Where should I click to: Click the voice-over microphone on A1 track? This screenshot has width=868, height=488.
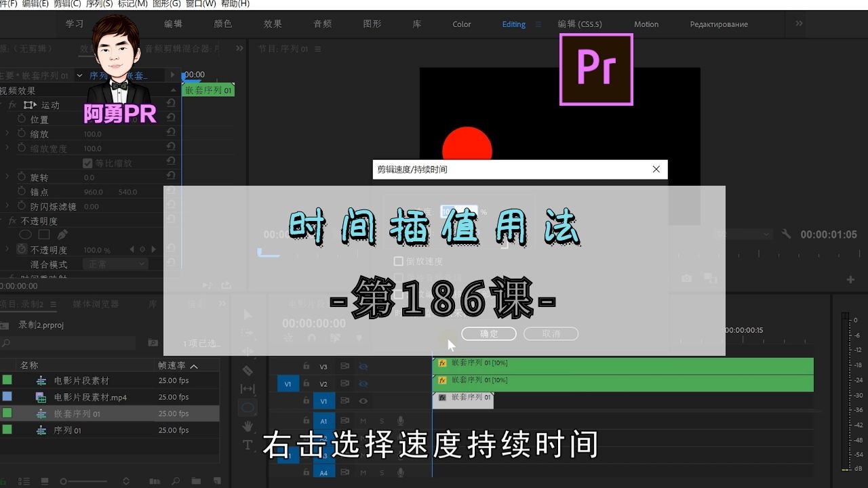pyautogui.click(x=400, y=421)
